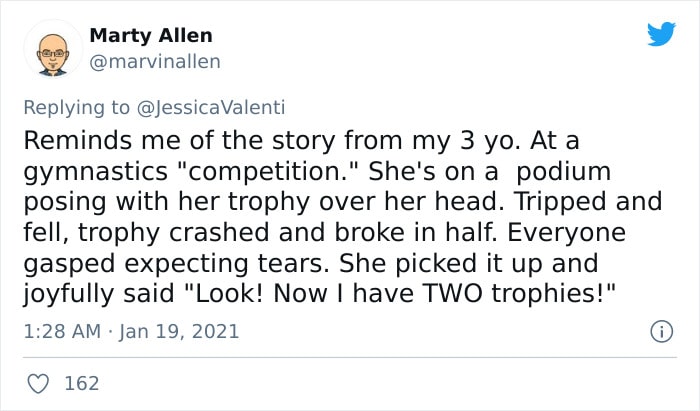Open Marty Allen's cartoon avatar picture
Viewport: 700px width, 411px height.
click(53, 49)
